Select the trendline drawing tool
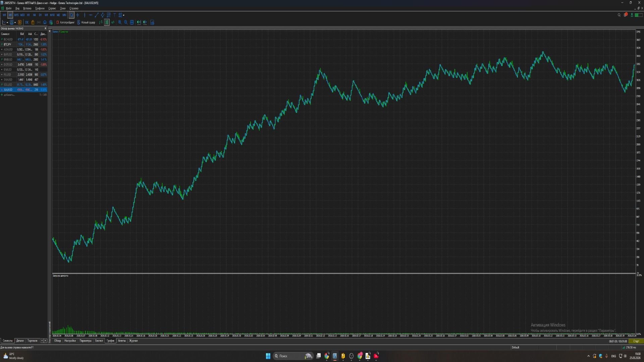The image size is (644, 362). [97, 15]
